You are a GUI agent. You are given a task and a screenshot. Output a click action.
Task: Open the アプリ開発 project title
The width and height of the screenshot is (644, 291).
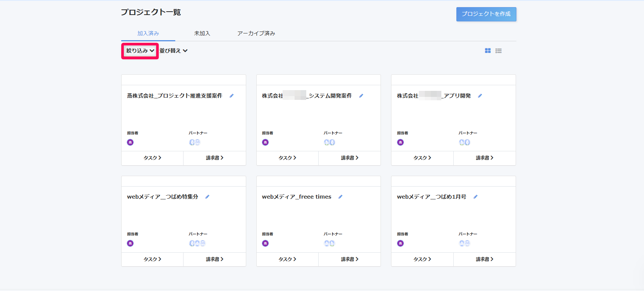coord(434,96)
